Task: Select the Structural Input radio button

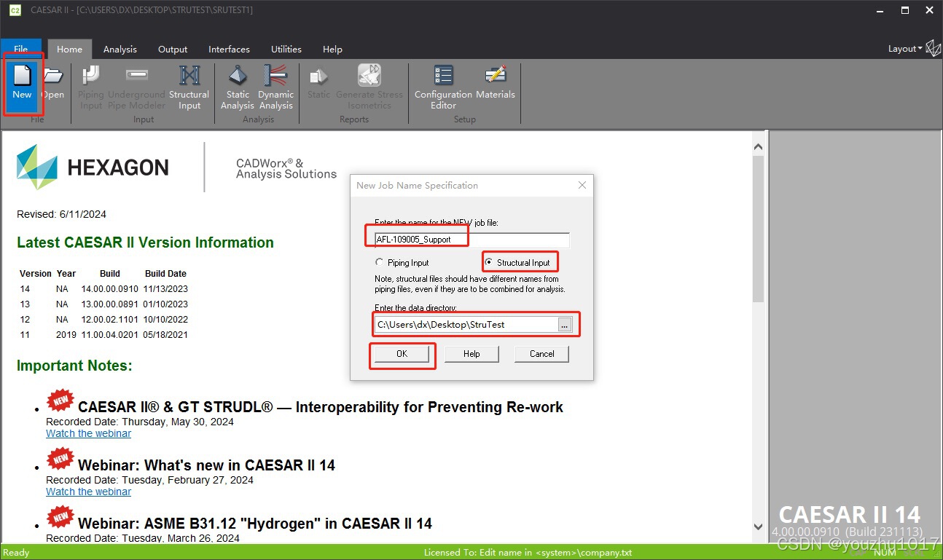Action: click(x=517, y=262)
